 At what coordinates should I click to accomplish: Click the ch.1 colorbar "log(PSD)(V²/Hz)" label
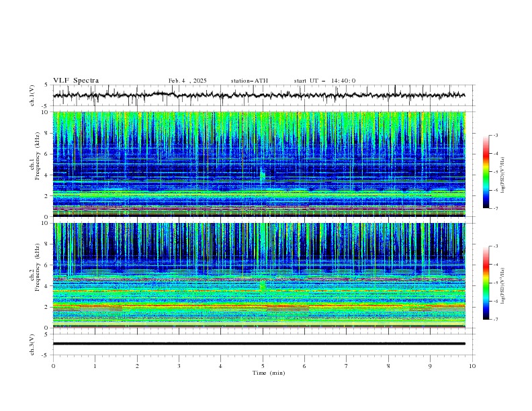(503, 175)
